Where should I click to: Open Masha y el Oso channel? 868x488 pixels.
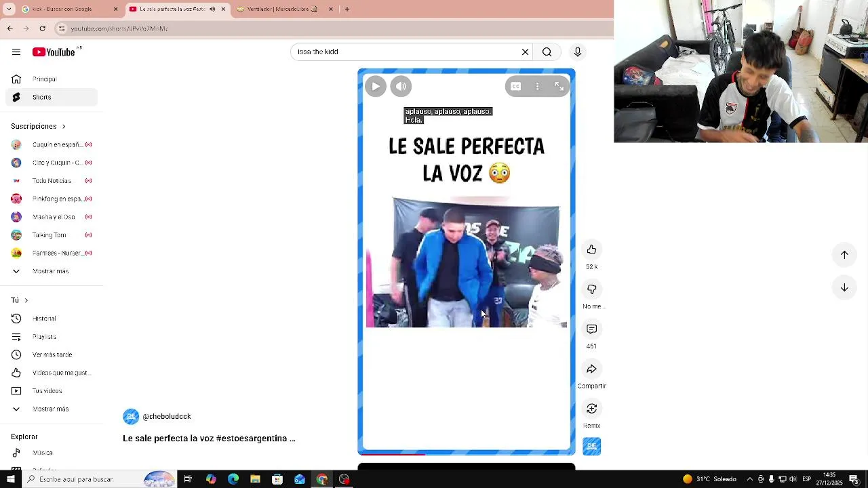tap(52, 217)
